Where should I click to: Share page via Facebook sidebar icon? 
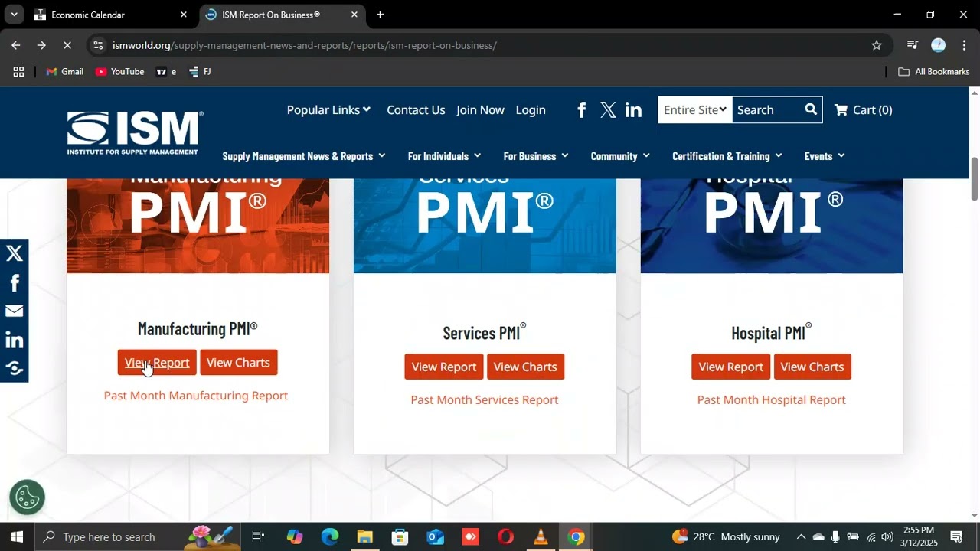click(15, 282)
